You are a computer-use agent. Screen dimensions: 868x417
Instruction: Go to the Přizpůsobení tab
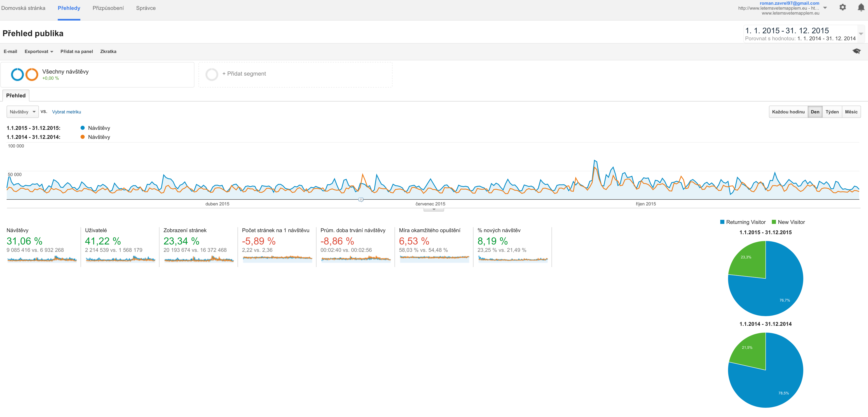(x=108, y=8)
